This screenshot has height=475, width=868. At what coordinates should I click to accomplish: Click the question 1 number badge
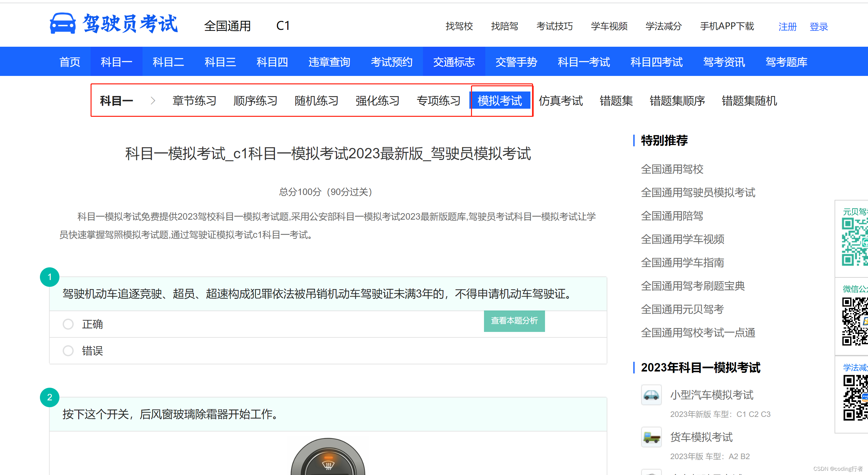(x=50, y=277)
